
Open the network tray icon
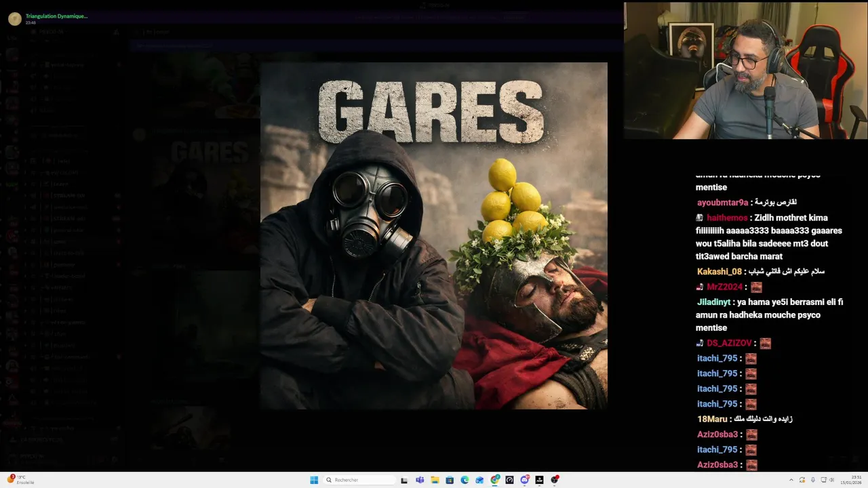[x=824, y=480]
